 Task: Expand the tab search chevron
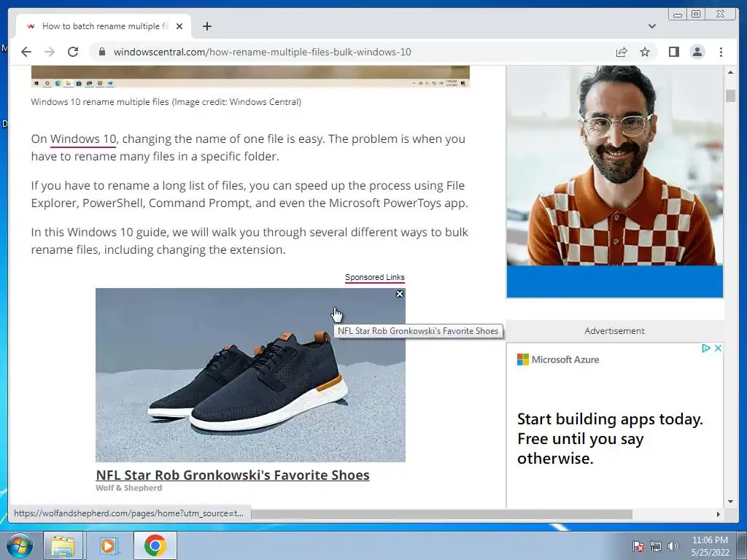[651, 26]
